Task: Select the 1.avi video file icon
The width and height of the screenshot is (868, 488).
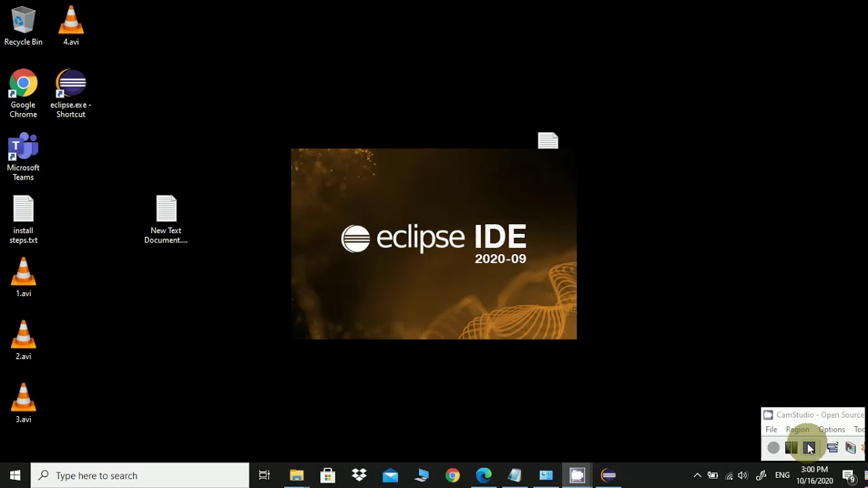Action: 23,278
